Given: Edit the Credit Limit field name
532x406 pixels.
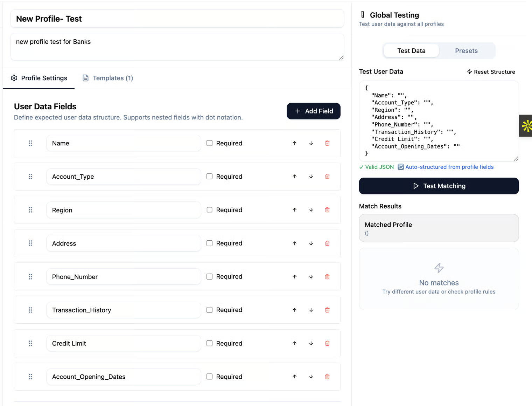Looking at the screenshot, I should tap(124, 343).
